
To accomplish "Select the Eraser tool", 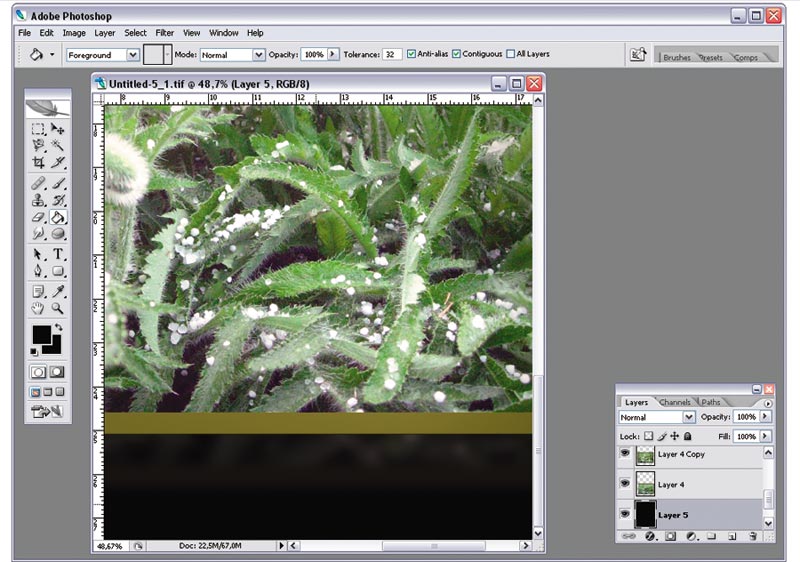I will (38, 217).
